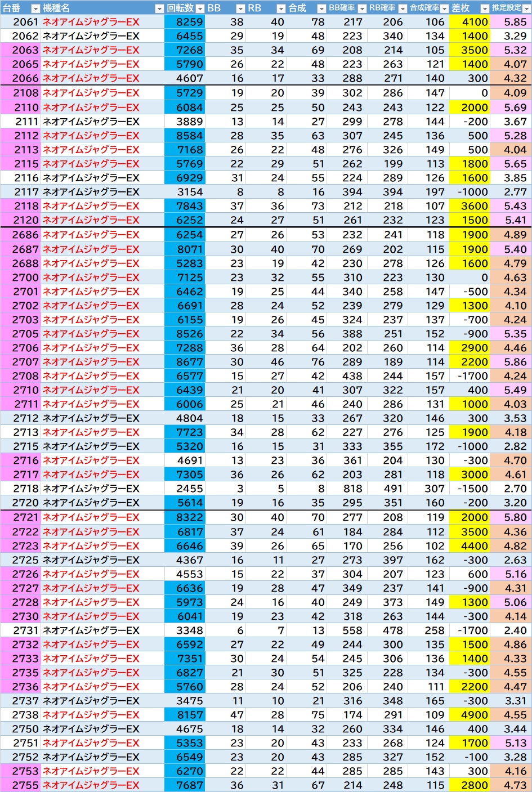Image resolution: width=532 pixels, height=792 pixels.
Task: Open the BB確率 column filter dropdown
Action: click(x=362, y=8)
